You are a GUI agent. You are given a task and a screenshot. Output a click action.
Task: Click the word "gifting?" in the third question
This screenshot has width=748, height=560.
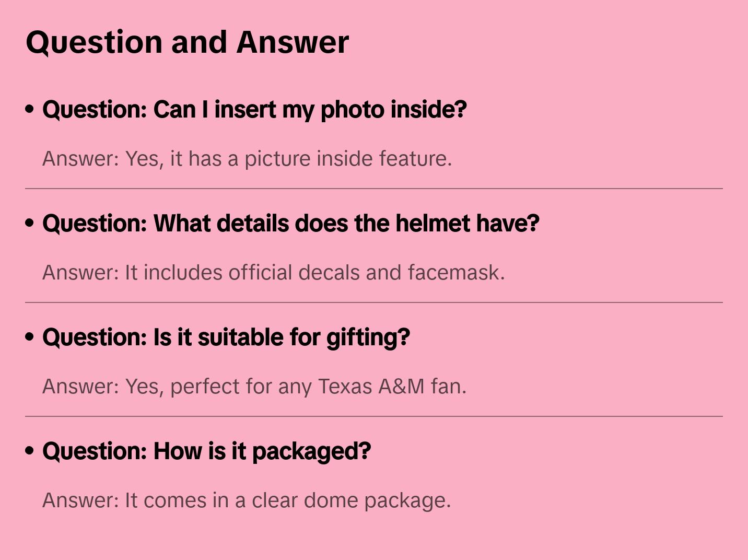[368, 337]
